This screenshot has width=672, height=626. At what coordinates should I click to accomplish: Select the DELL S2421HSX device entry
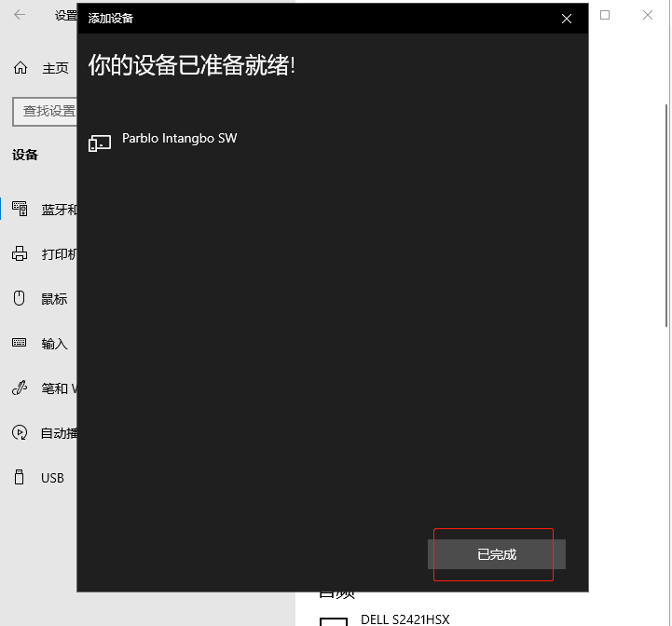click(x=405, y=619)
